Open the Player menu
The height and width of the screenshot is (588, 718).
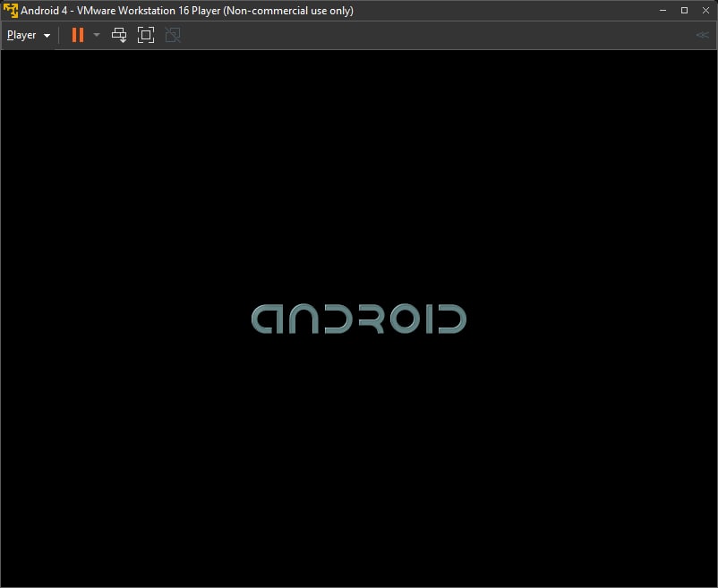tap(29, 35)
